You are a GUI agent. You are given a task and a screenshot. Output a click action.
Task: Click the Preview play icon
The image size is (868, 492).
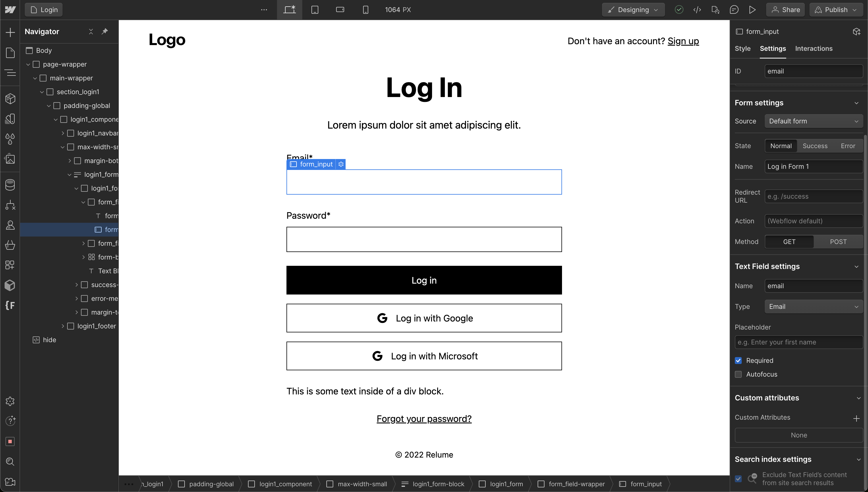(752, 10)
